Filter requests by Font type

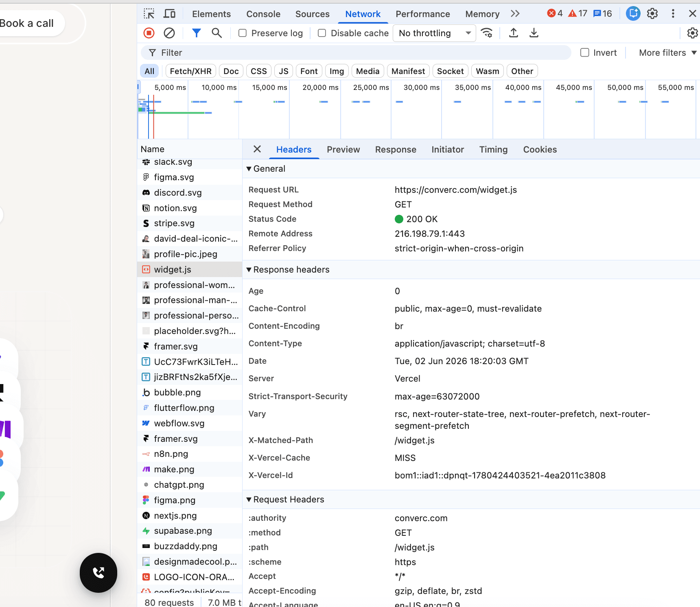pos(309,71)
